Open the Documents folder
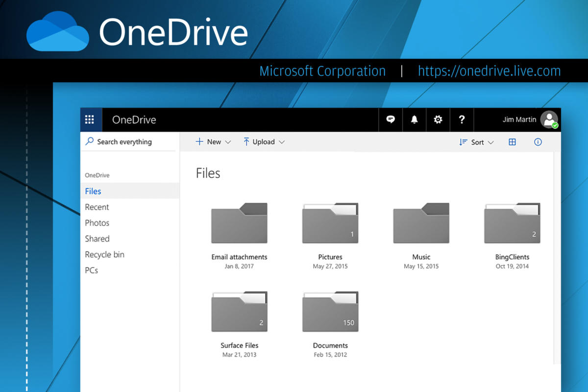Viewport: 588px width, 392px height. (330, 311)
